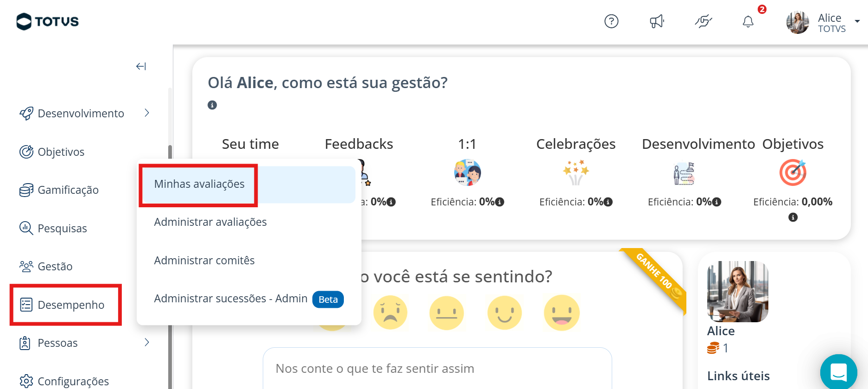The image size is (868, 389).
Task: Open the notifications bell
Action: (748, 21)
